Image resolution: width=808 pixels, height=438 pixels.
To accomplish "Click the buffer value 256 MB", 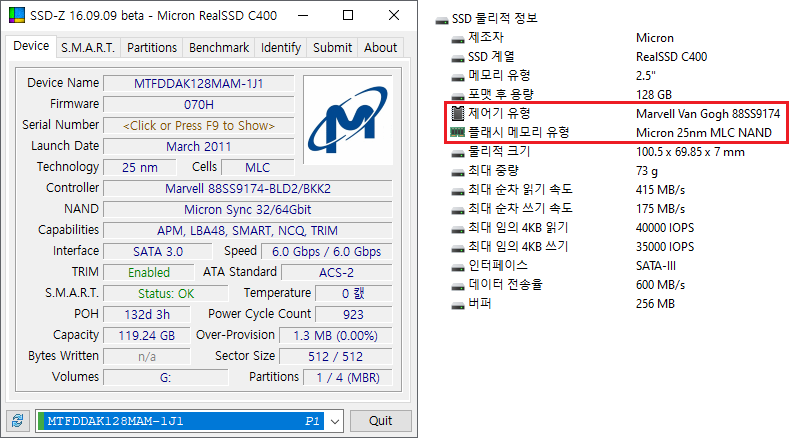I will pos(655,304).
